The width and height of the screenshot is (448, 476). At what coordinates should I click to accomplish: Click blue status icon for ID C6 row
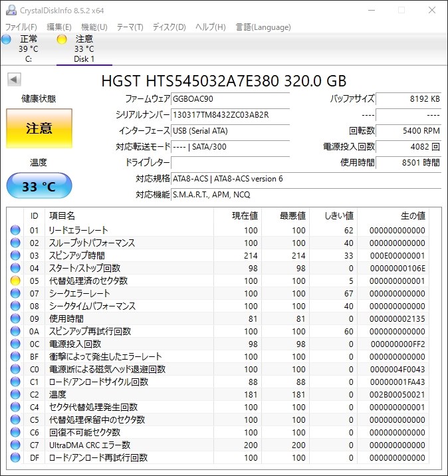15,432
